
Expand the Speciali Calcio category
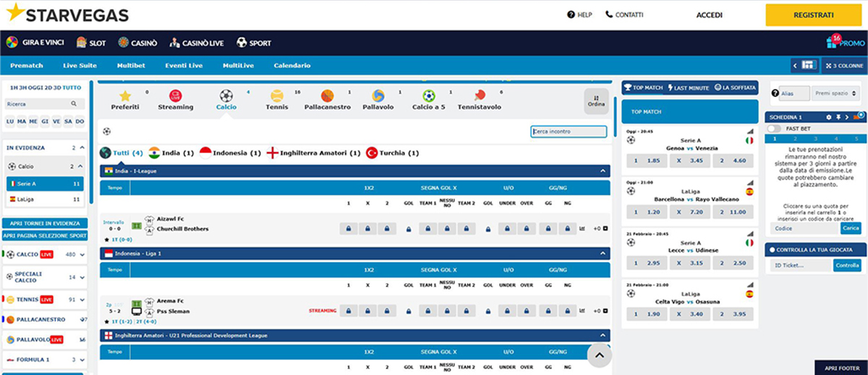[x=82, y=277]
